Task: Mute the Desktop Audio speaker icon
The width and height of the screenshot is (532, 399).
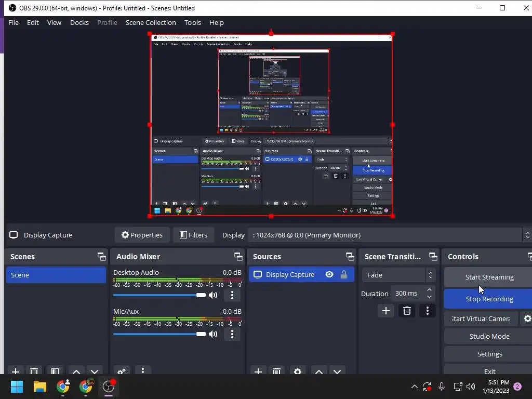Action: click(213, 295)
